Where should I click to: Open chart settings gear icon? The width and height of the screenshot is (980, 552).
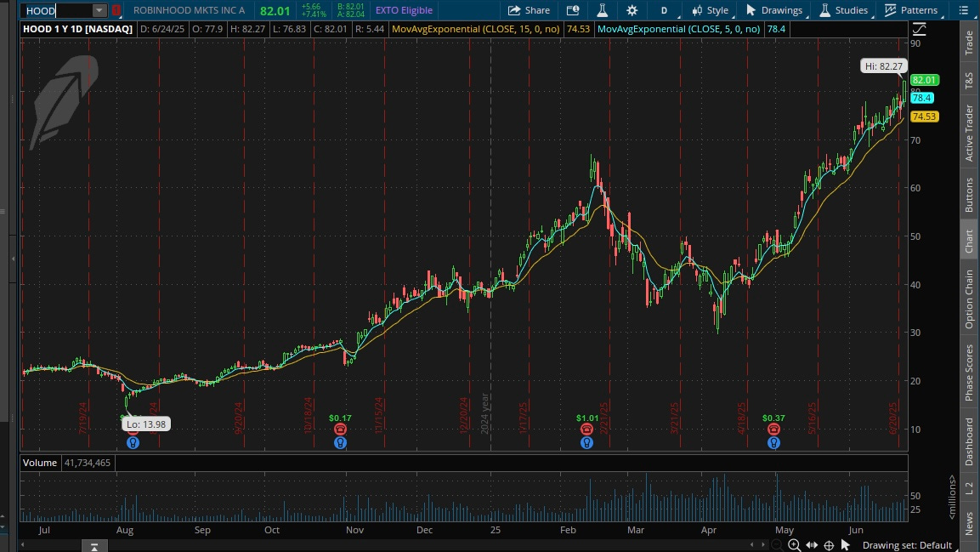(x=632, y=10)
